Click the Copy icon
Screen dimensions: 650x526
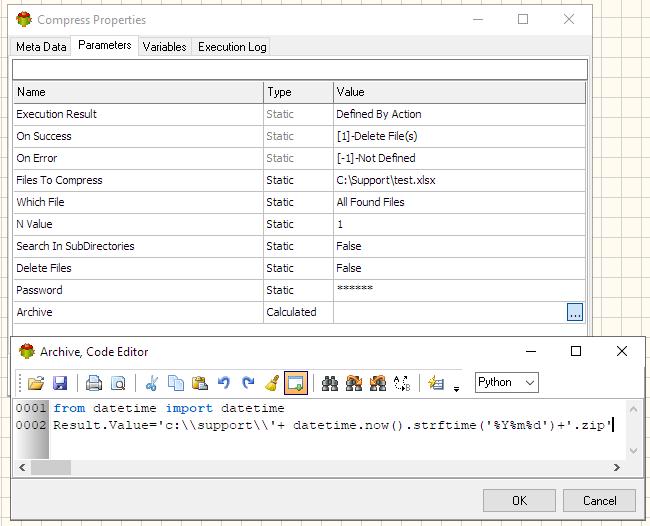click(176, 383)
